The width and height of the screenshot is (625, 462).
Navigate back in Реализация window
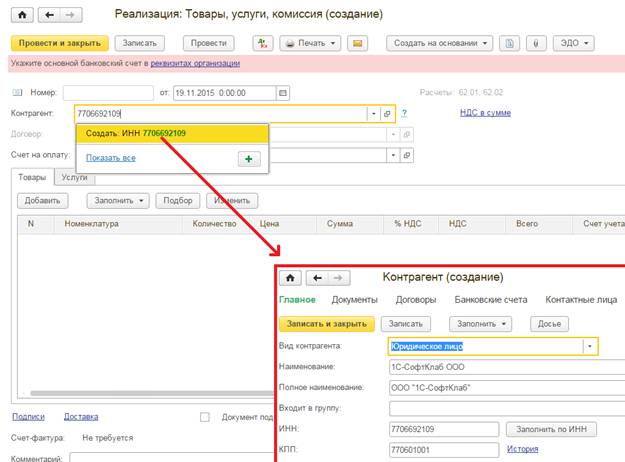49,15
